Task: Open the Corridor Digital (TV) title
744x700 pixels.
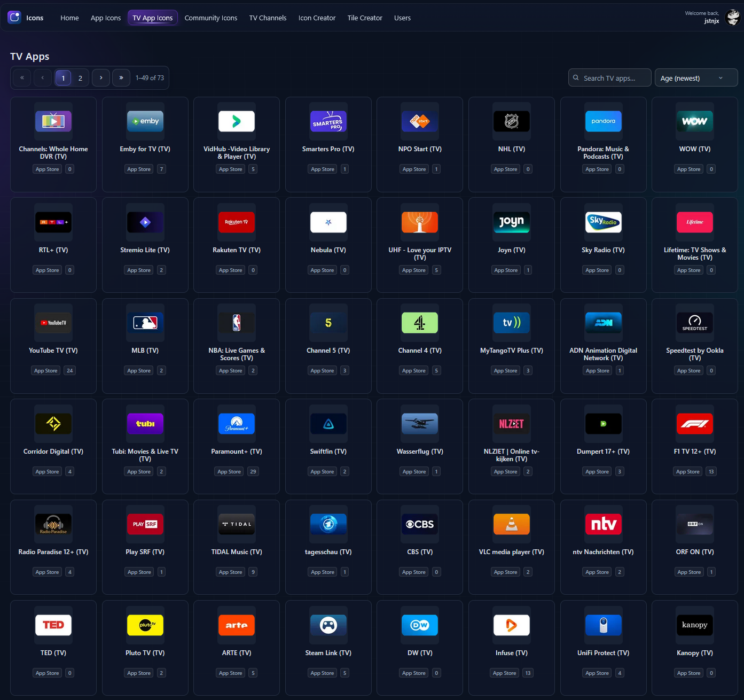Action: click(x=53, y=452)
